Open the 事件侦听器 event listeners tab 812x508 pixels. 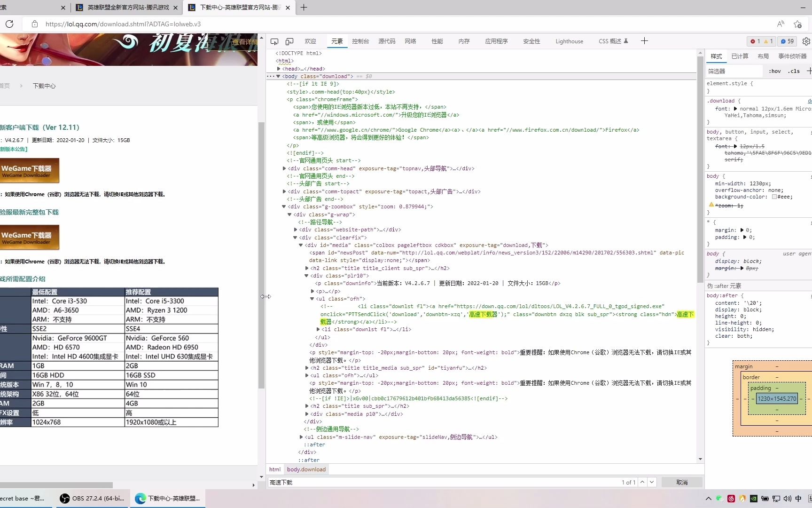[x=792, y=56]
